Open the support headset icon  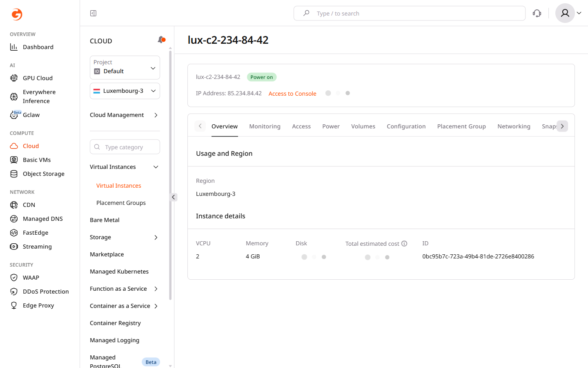[x=537, y=13]
